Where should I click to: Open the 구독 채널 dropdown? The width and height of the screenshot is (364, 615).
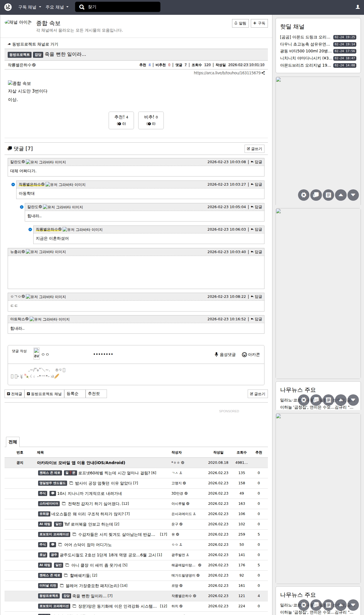click(x=30, y=7)
